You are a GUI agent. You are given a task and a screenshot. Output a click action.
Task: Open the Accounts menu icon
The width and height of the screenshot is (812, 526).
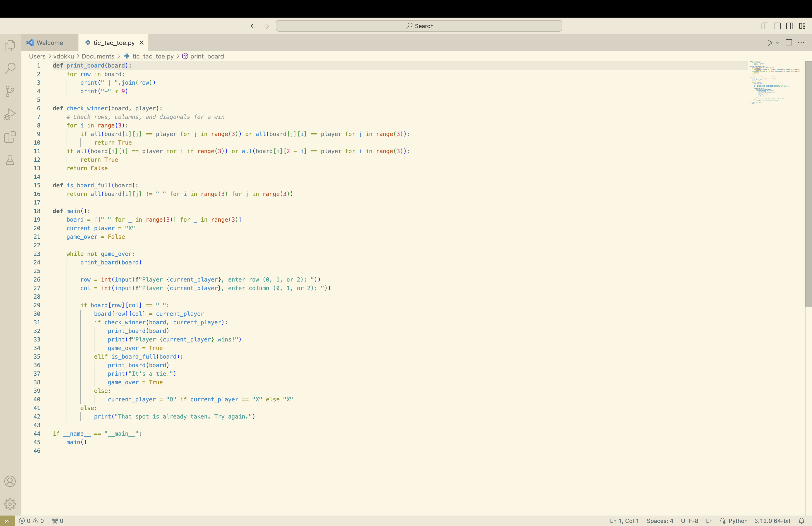[x=10, y=481]
